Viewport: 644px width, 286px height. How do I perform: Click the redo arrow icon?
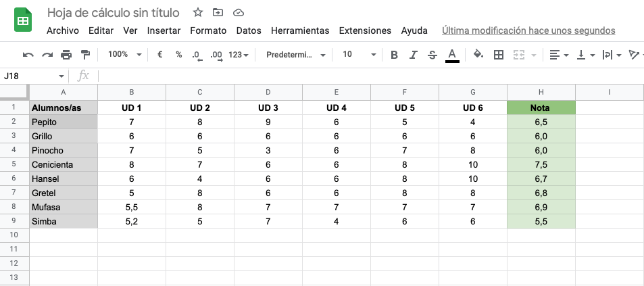pyautogui.click(x=47, y=55)
